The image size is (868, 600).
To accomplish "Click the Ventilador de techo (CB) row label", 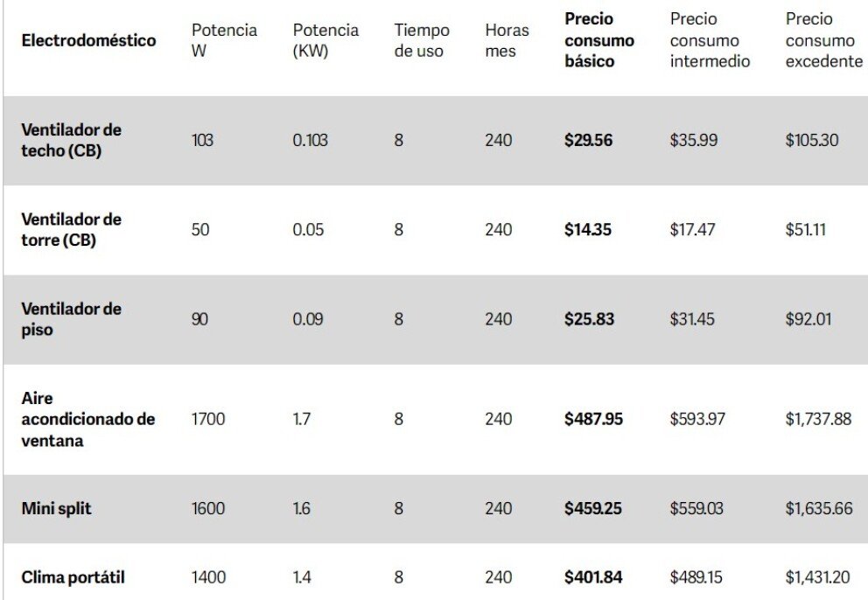I will 71,140.
